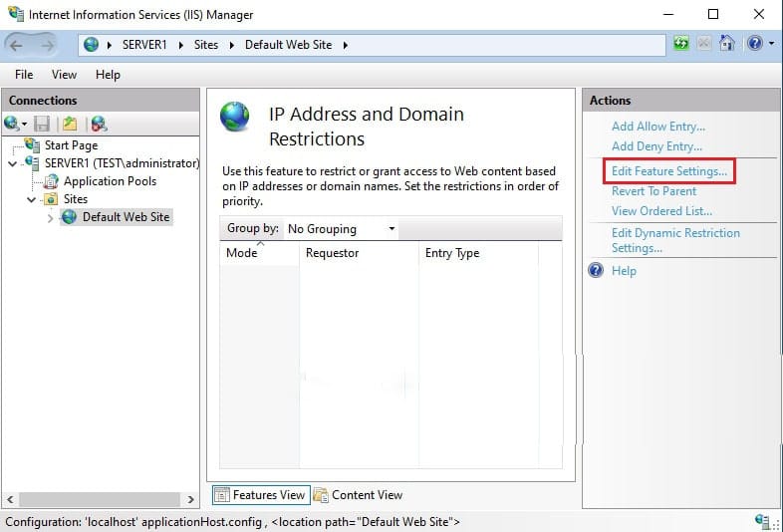The height and width of the screenshot is (532, 783).
Task: Click the Sites folder icon
Action: (x=51, y=199)
